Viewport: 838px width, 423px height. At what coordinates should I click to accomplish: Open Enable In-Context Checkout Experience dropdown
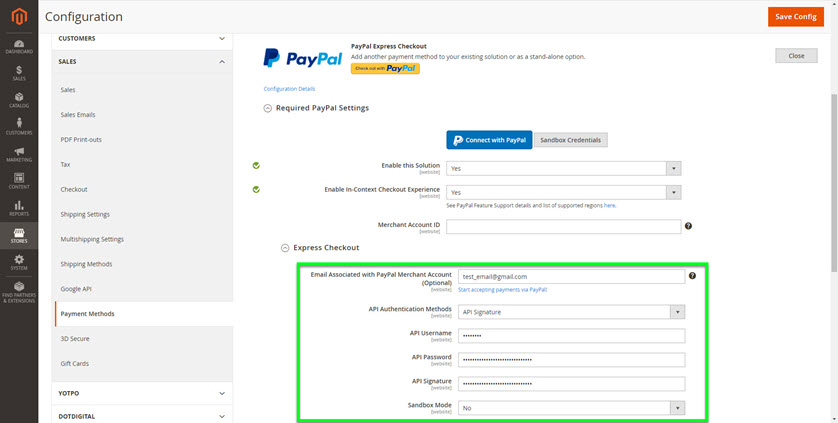coord(564,192)
